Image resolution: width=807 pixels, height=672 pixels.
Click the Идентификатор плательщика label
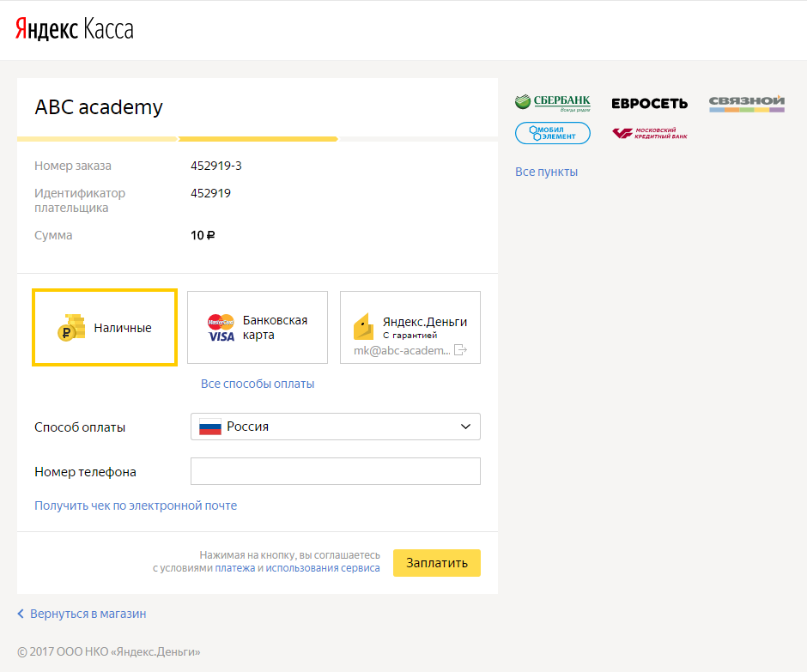pyautogui.click(x=80, y=201)
